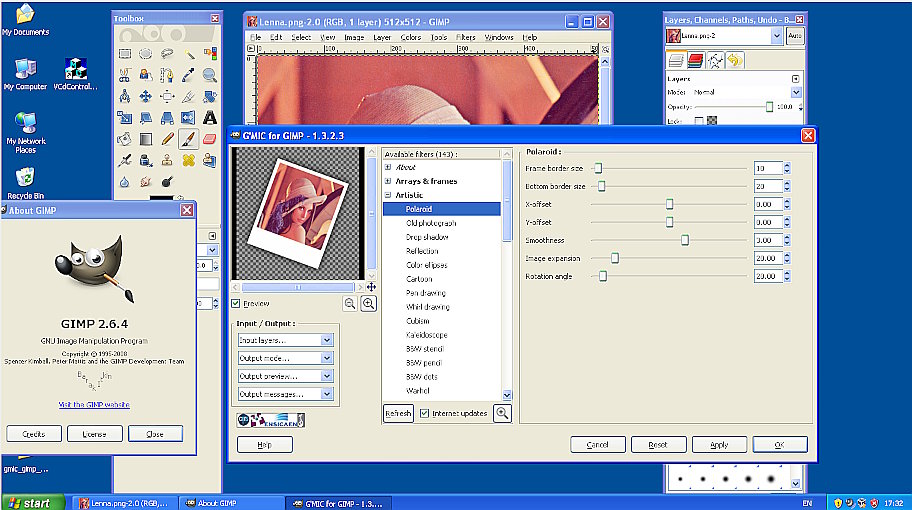Switch to the Undo history tab
This screenshot has width=912, height=510.
[x=735, y=60]
